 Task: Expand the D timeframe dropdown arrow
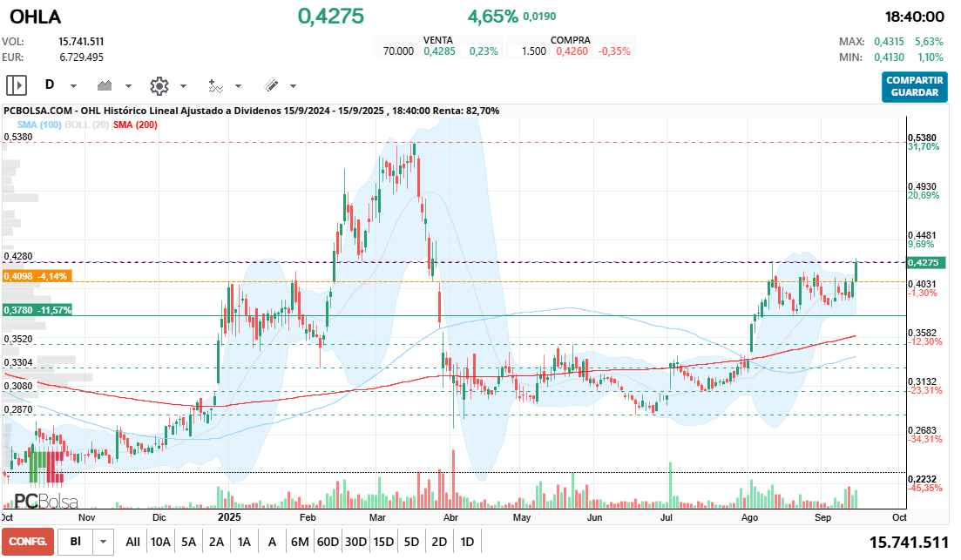pyautogui.click(x=73, y=86)
